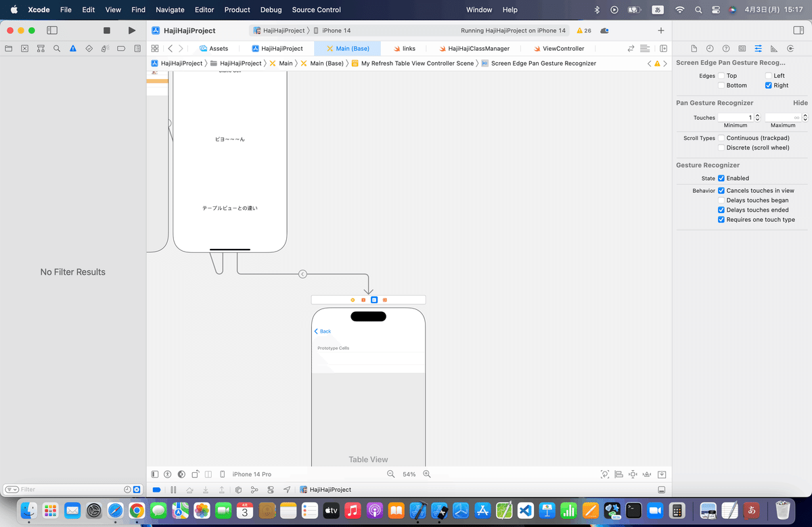The height and width of the screenshot is (527, 812).
Task: Open the iPhone 14 Pro device selector
Action: [x=252, y=474]
